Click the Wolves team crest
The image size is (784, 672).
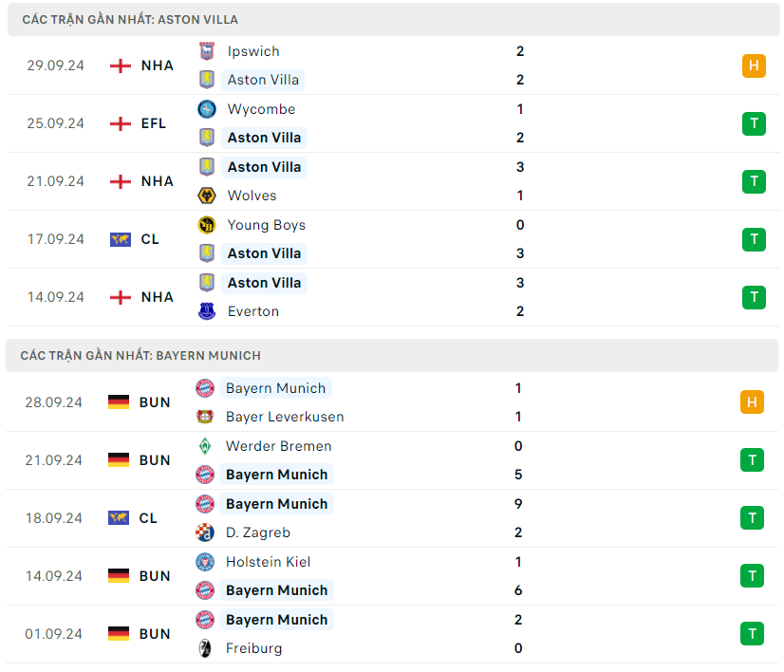(206, 196)
